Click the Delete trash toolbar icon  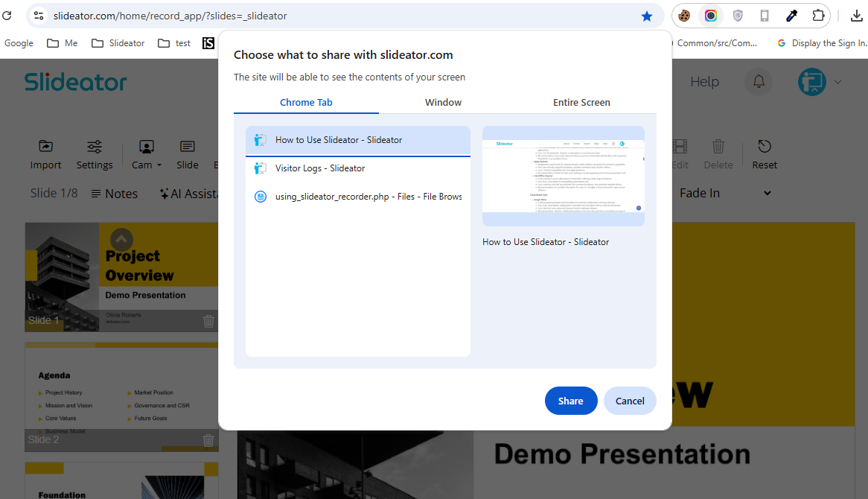click(718, 154)
